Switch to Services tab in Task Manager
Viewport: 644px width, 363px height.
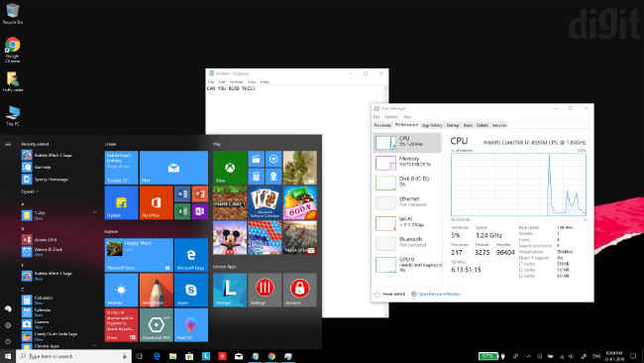499,125
